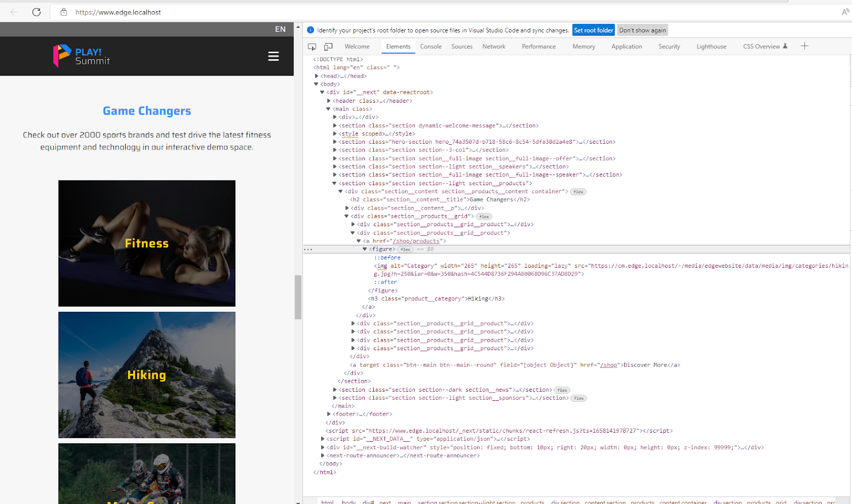Follow the /shop/products href link
The width and height of the screenshot is (852, 504).
coord(416,241)
